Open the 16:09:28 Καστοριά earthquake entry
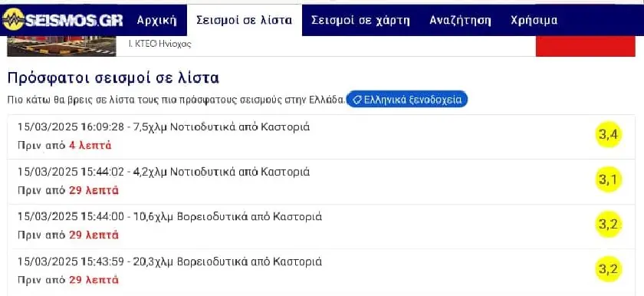The height and width of the screenshot is (296, 644). pyautogui.click(x=321, y=136)
